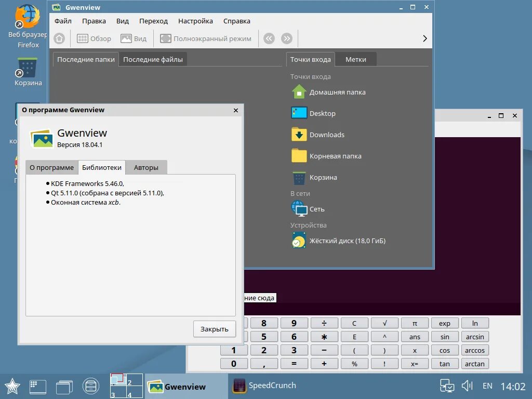Image resolution: width=532 pixels, height=399 pixels.
Task: Click Qt 5.11.0 library line
Action: pos(107,193)
